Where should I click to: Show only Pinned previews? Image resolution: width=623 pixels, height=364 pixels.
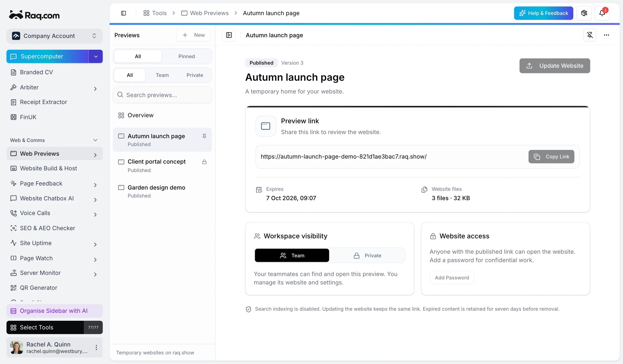(187, 56)
